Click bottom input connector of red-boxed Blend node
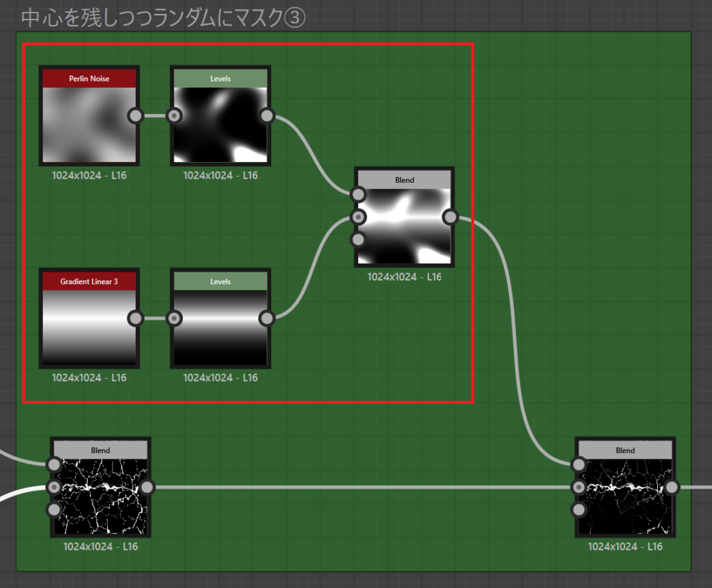The height and width of the screenshot is (588, 712). coord(358,240)
